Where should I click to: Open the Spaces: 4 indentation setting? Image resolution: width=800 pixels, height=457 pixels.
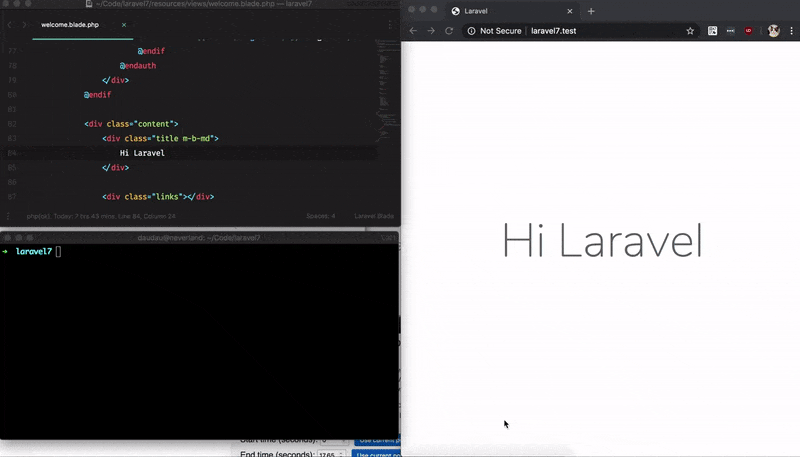[320, 216]
